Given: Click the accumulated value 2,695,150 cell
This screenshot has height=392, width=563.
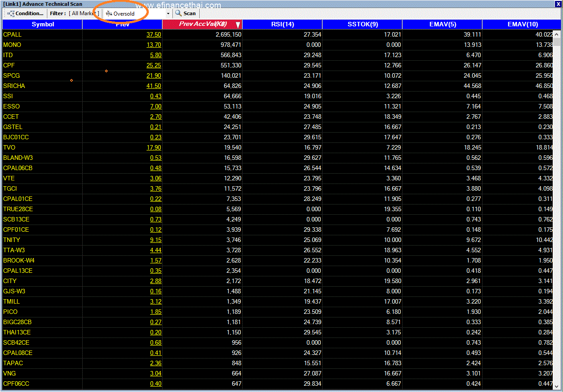Looking at the screenshot, I should (x=228, y=34).
